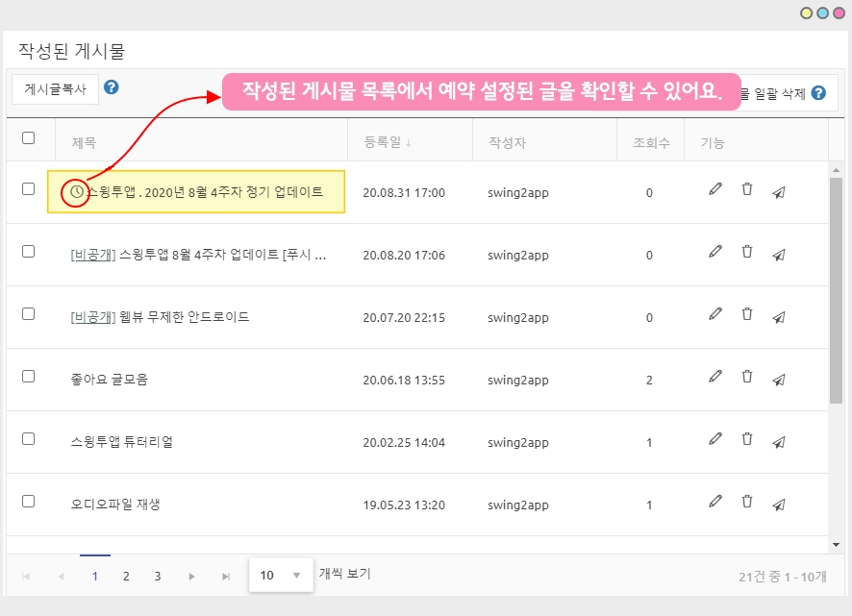Send push for 오디오파일 재생 post
852x616 pixels.
(779, 503)
